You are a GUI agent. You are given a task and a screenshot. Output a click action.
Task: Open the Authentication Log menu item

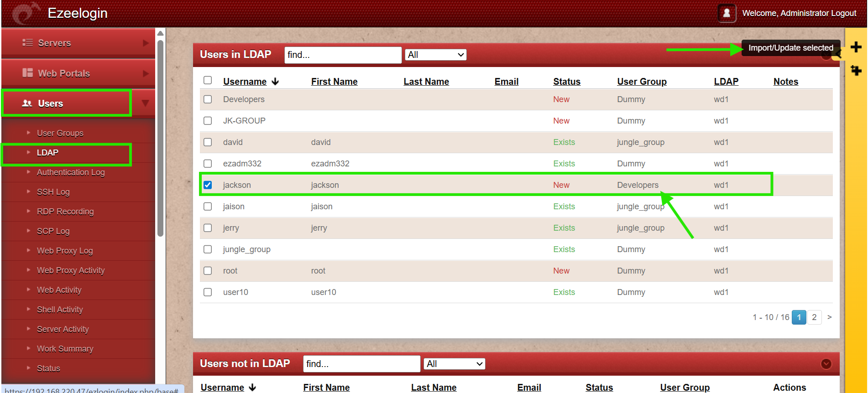click(71, 172)
